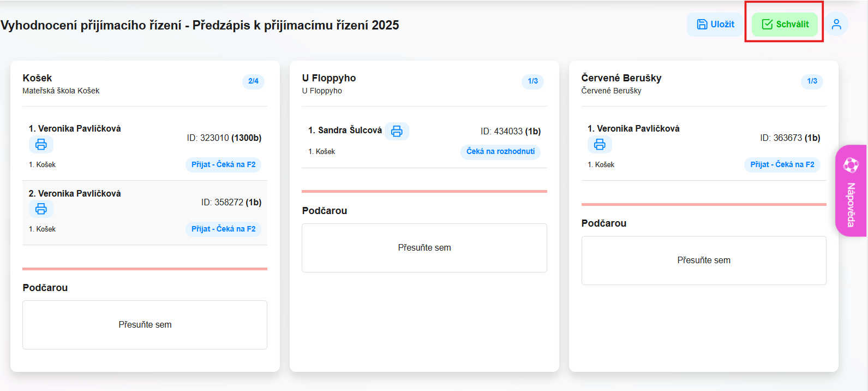Image resolution: width=868 pixels, height=391 pixels.
Task: Click the Košek Přesuňte sem drop zone
Action: point(145,325)
